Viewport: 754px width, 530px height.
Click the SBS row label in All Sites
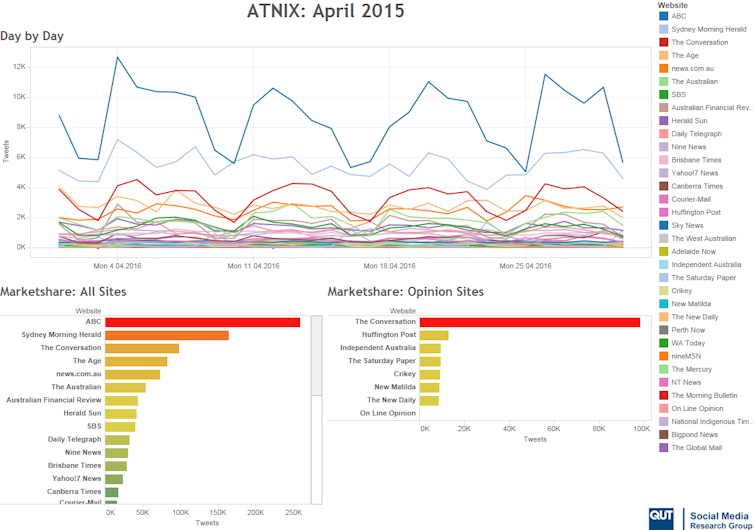94,427
